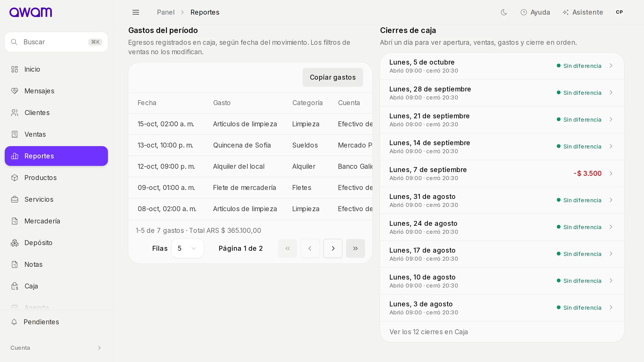The height and width of the screenshot is (362, 644).
Task: Click first page double arrow
Action: coord(288,248)
